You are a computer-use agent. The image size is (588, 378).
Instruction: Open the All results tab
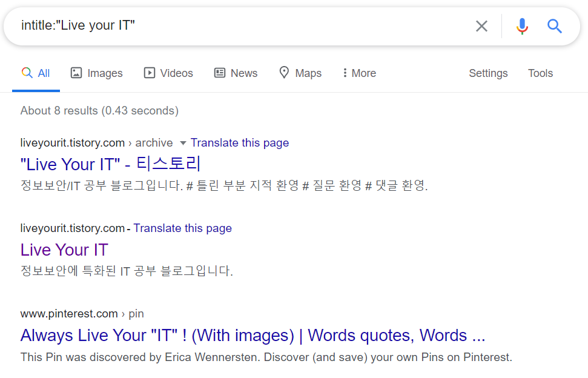(36, 73)
